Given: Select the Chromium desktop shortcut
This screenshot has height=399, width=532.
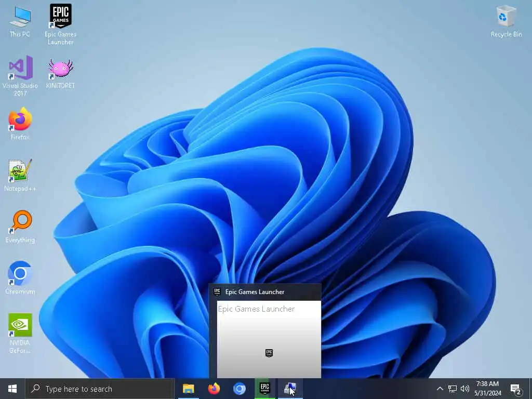Looking at the screenshot, I should [x=20, y=278].
